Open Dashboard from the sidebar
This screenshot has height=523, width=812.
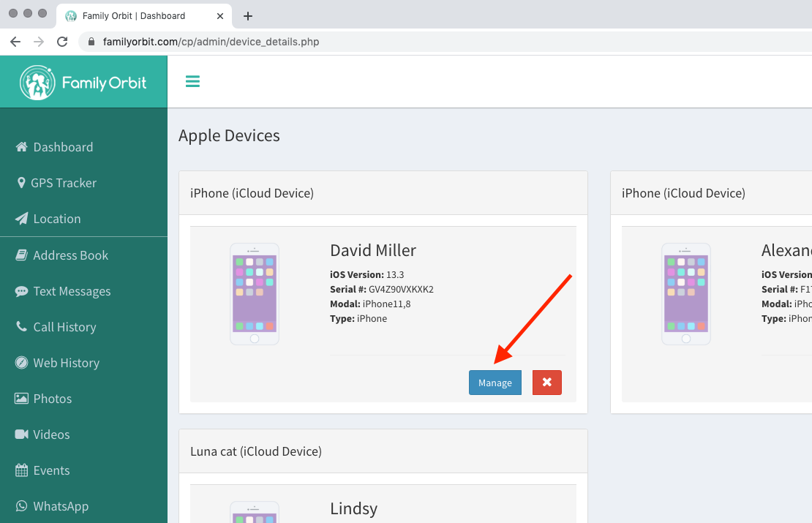(63, 147)
